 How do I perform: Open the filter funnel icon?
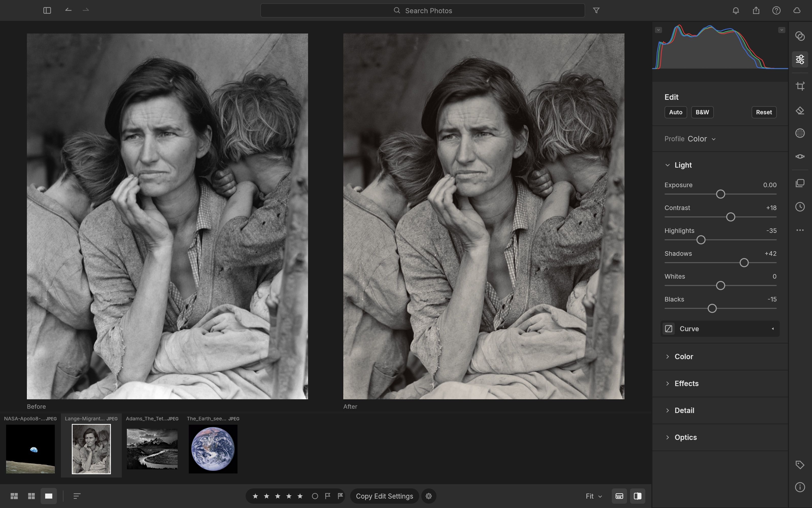[596, 10]
